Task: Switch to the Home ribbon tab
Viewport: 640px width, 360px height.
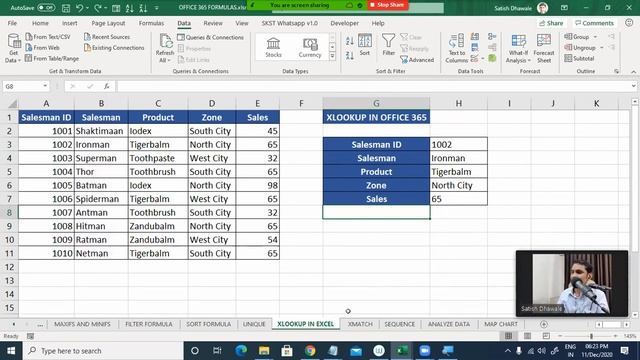Action: click(40, 23)
